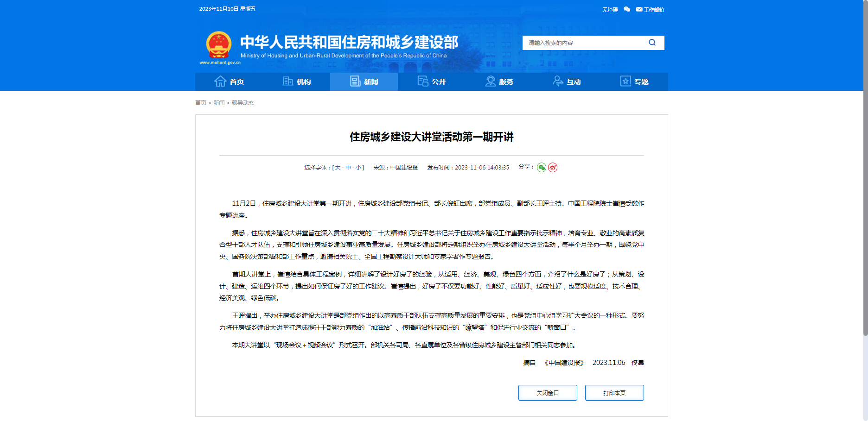This screenshot has height=421, width=868.
Task: Click the 专题 star icon
Action: point(625,81)
